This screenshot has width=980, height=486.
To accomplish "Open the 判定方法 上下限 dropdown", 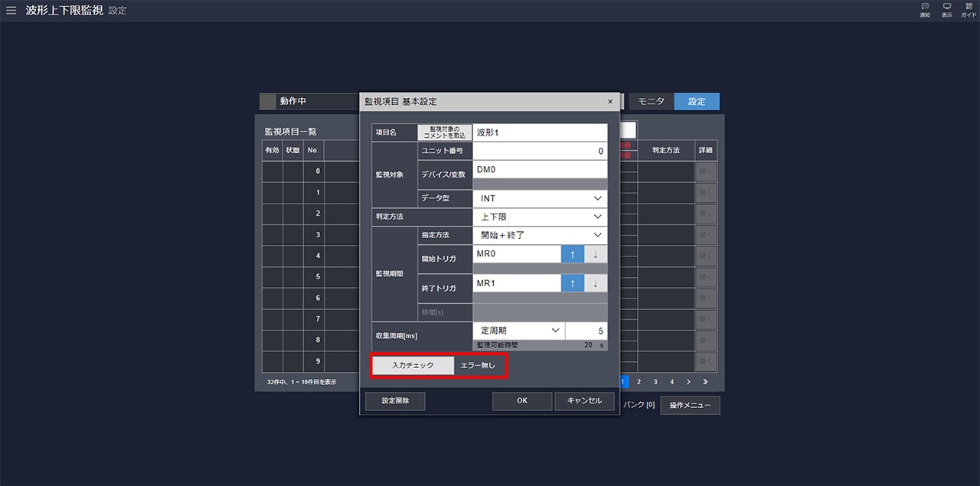I will pos(540,217).
